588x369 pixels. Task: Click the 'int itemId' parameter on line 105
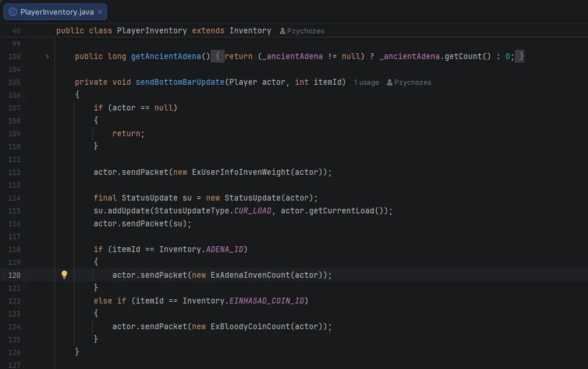318,82
